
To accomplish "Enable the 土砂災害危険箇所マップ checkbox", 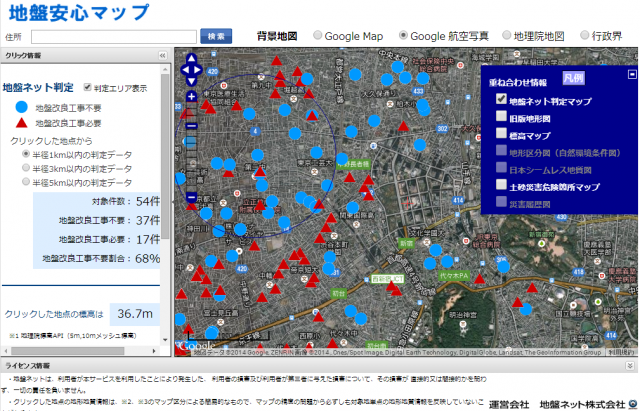I will 501,186.
